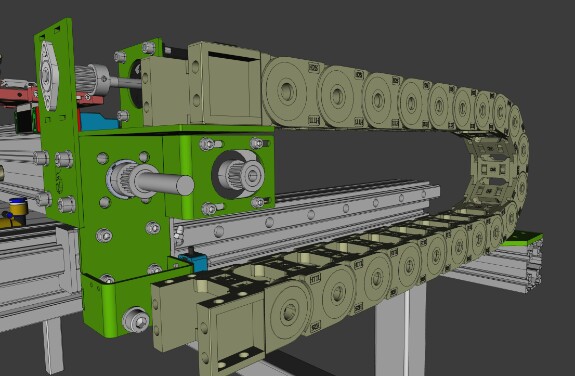Select the white flanged bearing on green plate

click(48, 76)
